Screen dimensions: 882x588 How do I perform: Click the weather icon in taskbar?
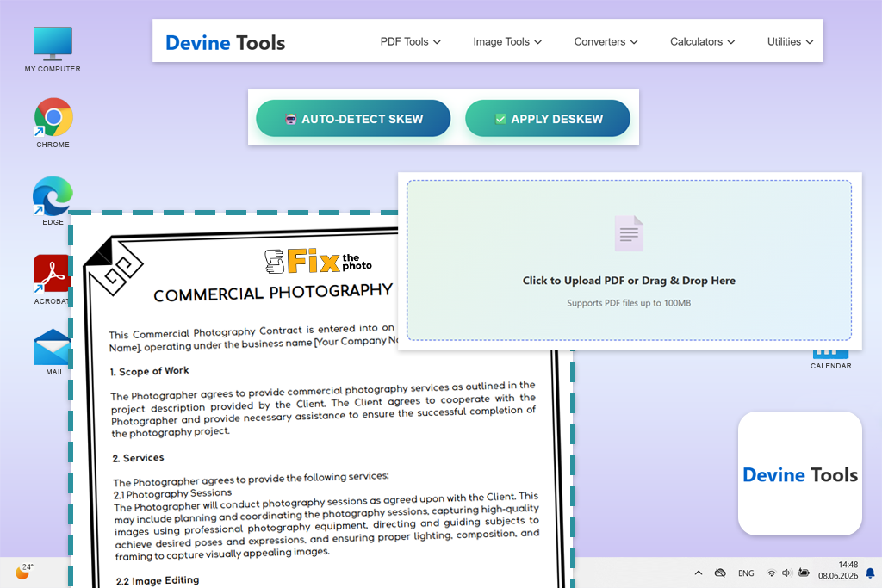click(x=23, y=572)
